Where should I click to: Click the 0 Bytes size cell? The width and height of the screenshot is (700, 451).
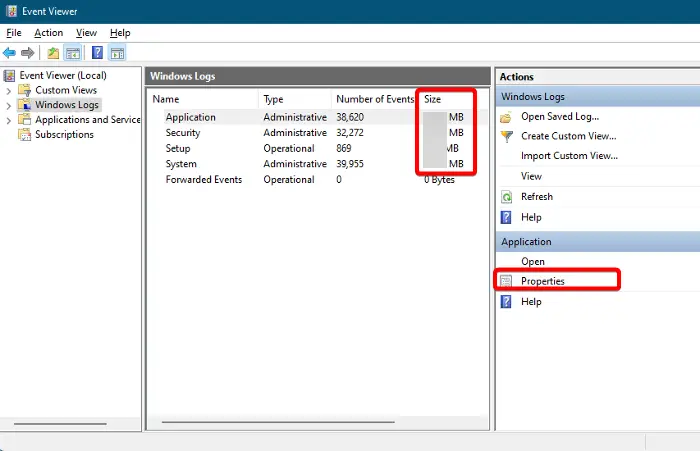439,180
